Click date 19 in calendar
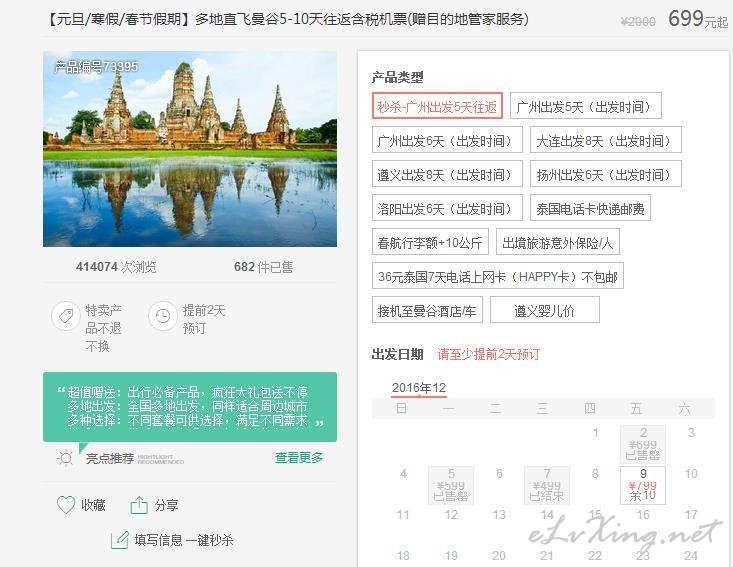 coord(451,555)
